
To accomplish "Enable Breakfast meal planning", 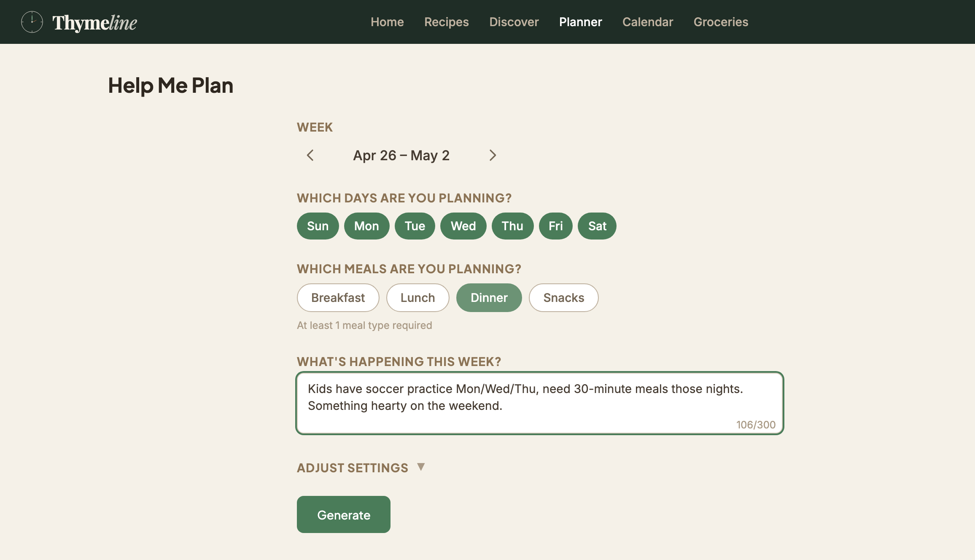I will (x=338, y=297).
